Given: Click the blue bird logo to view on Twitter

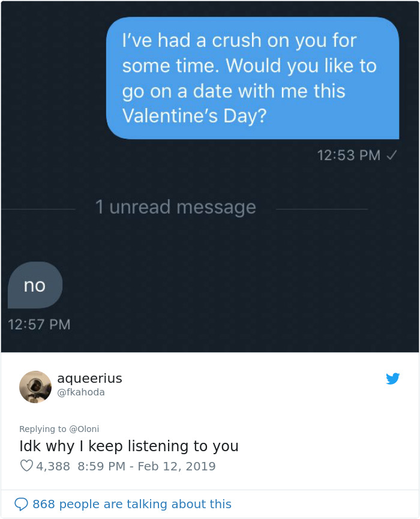Looking at the screenshot, I should (x=393, y=379).
